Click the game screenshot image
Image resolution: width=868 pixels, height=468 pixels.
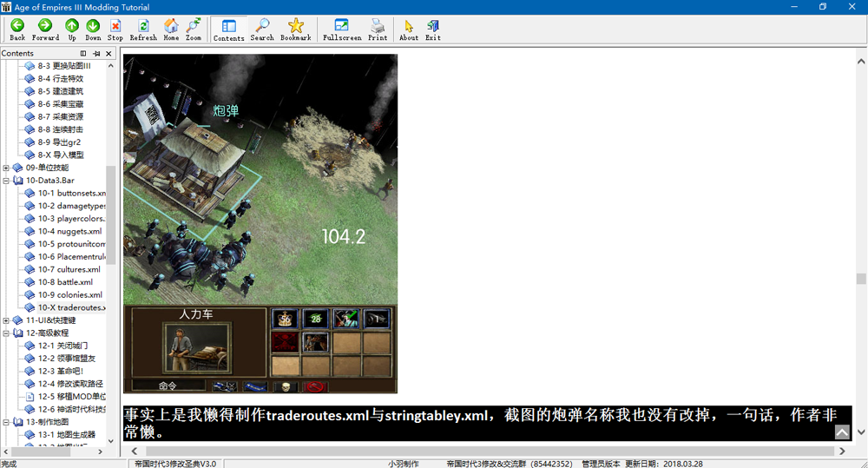pyautogui.click(x=260, y=224)
